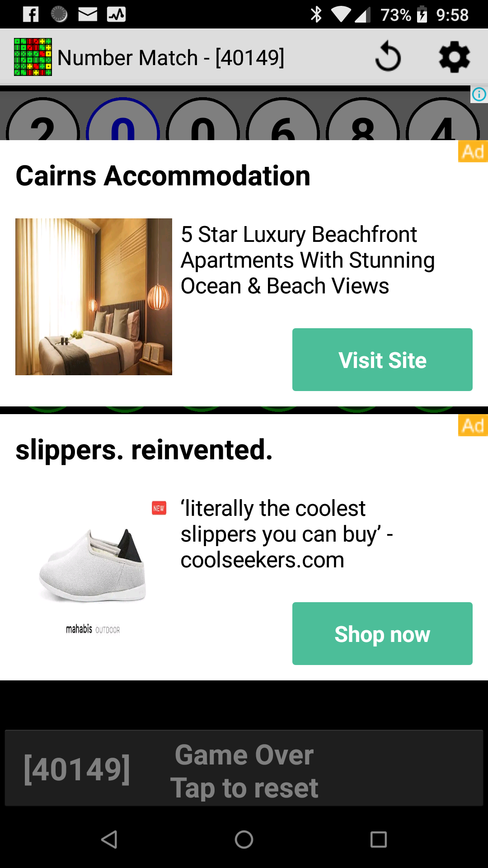Viewport: 488px width, 868px height.
Task: Tap the reset arrow icon in header
Action: (388, 57)
